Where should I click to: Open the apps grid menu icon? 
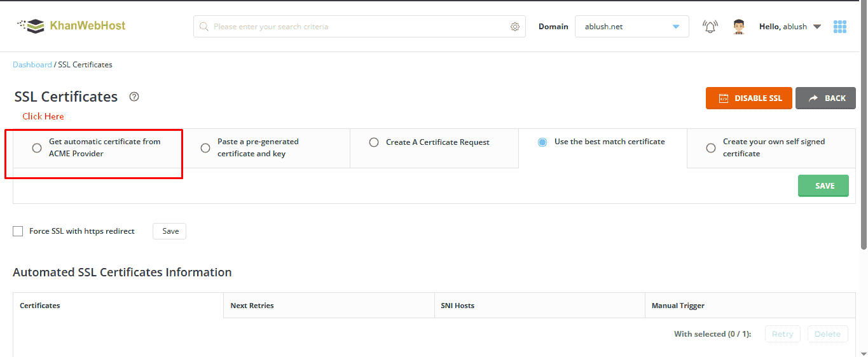point(840,27)
